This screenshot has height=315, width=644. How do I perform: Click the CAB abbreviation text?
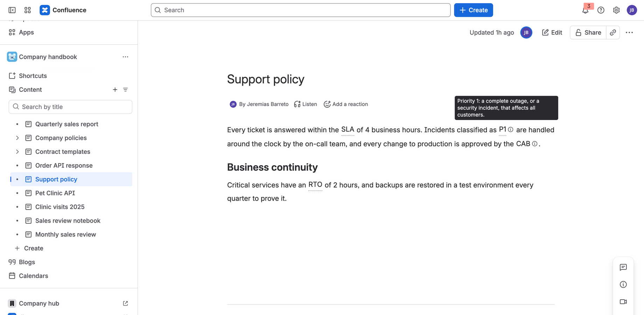523,144
